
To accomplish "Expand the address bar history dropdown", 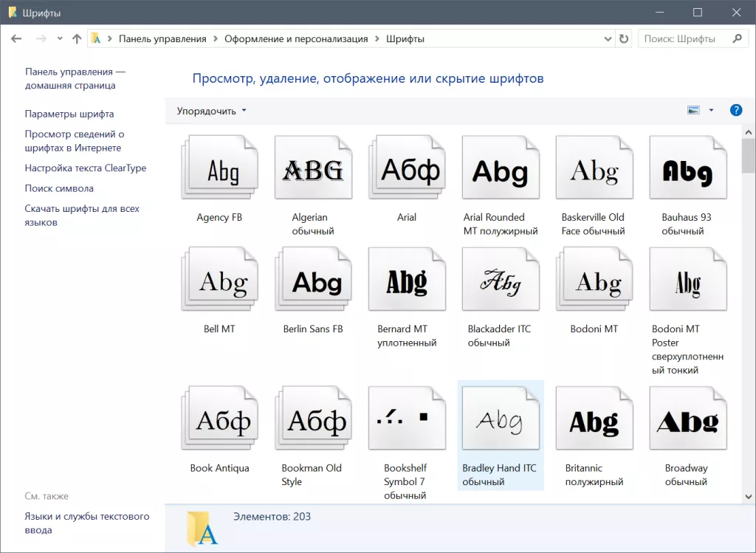I will (x=608, y=39).
